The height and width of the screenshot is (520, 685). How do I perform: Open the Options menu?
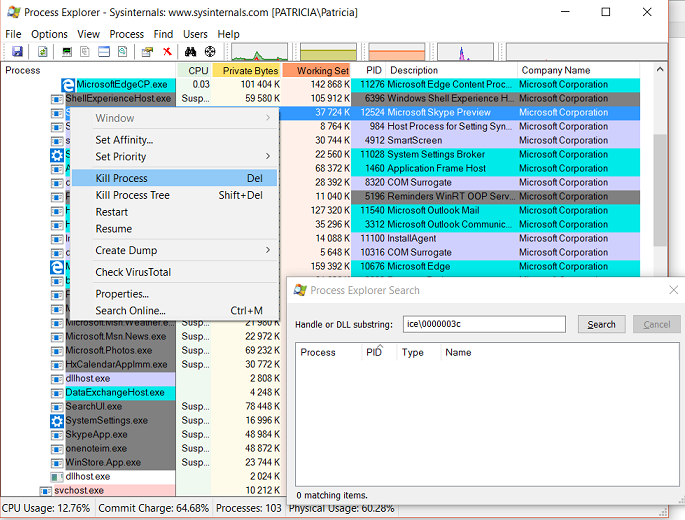(49, 34)
